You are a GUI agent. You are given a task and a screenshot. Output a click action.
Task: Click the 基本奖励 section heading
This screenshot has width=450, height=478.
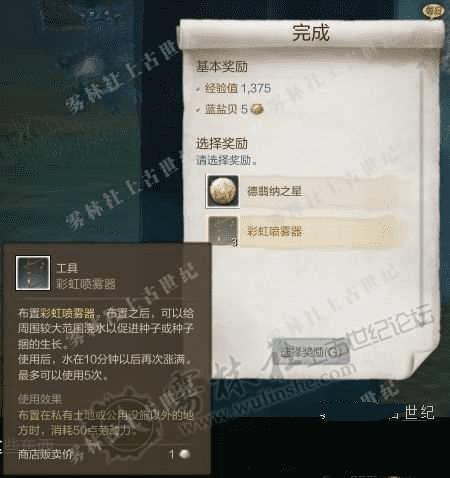click(222, 66)
